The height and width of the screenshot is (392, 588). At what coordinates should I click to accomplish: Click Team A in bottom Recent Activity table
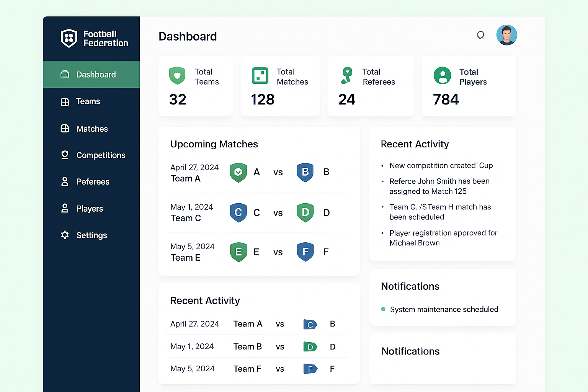248,324
